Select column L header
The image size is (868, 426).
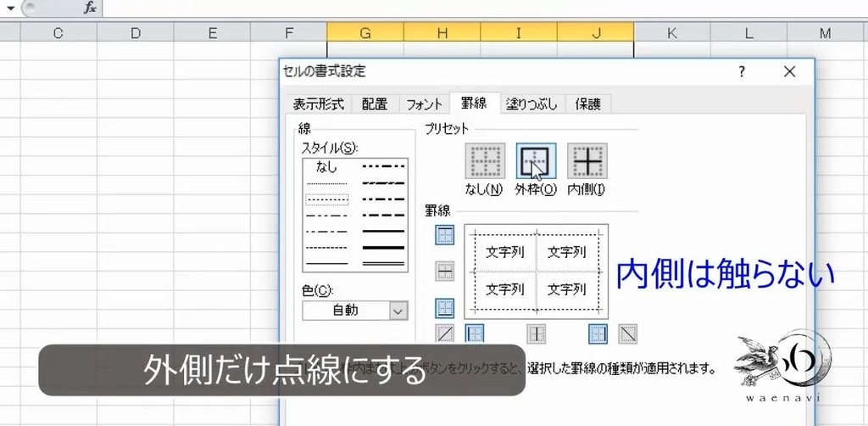pyautogui.click(x=749, y=33)
